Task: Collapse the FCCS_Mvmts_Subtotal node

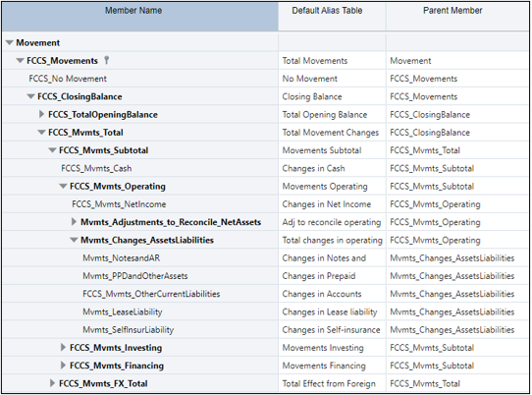Action: click(52, 150)
